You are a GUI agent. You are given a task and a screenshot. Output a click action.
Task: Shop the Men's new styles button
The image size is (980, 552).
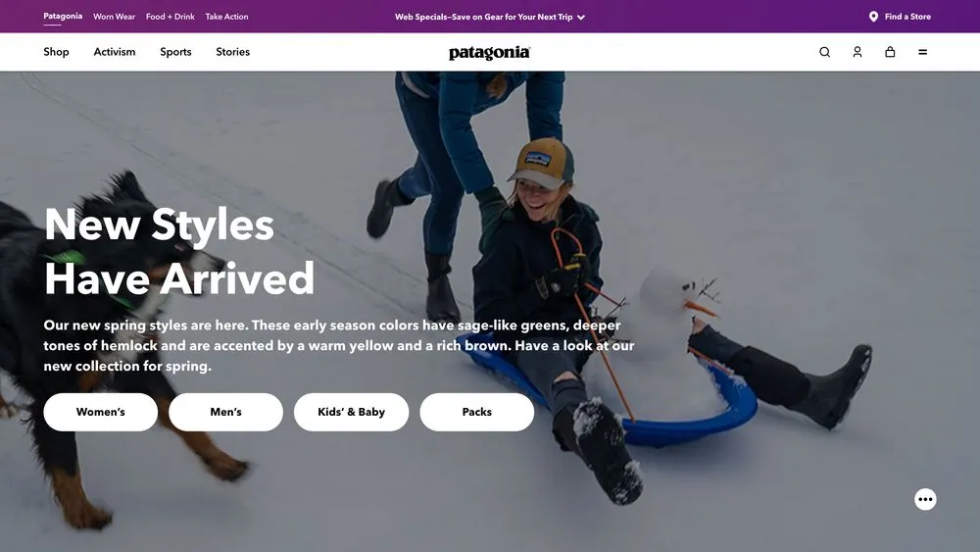pyautogui.click(x=225, y=412)
